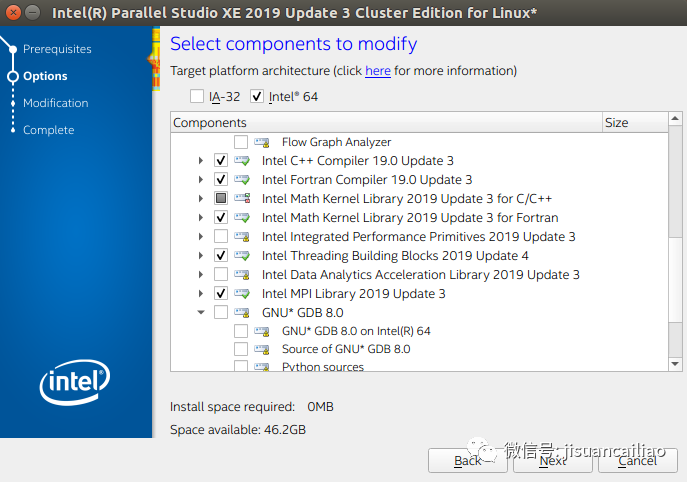
Task: Click the GNU* GDB 8.0 parent component icon
Action: pyautogui.click(x=242, y=312)
